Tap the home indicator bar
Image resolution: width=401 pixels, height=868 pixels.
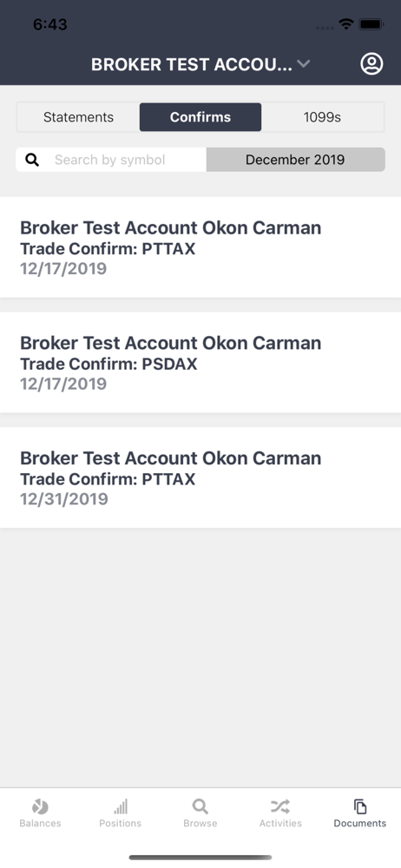(200, 858)
